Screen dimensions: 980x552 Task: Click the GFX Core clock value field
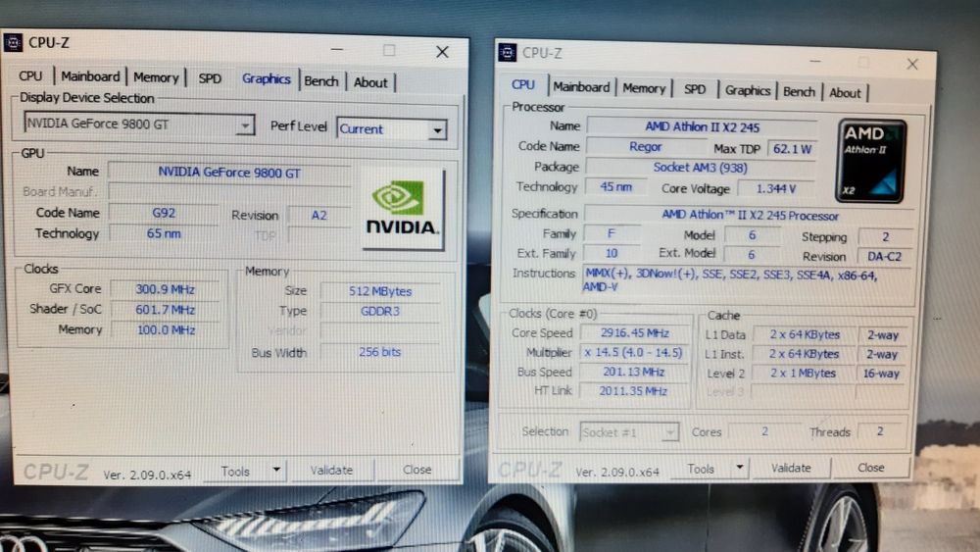coord(165,289)
